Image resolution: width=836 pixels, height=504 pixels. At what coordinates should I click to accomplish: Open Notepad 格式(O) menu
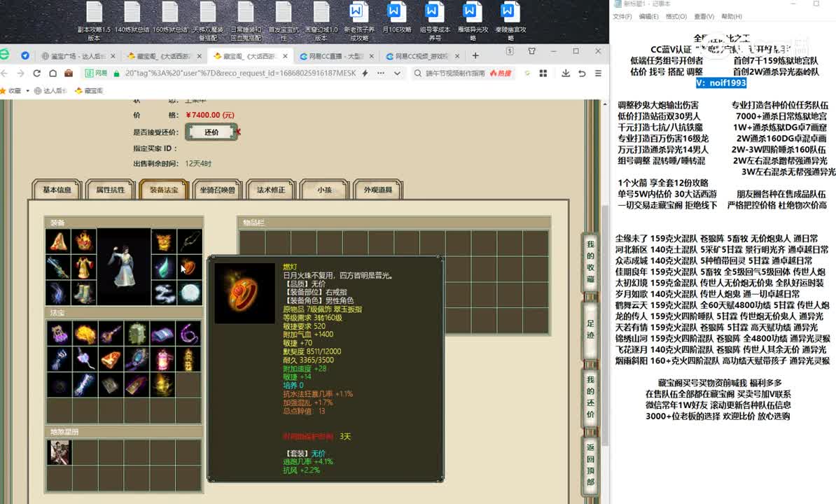pos(676,17)
